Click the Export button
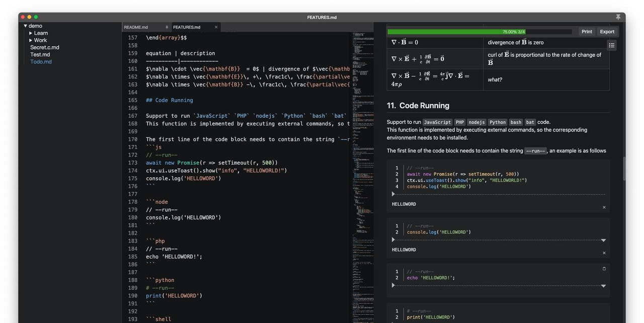644x323 pixels. tap(607, 32)
